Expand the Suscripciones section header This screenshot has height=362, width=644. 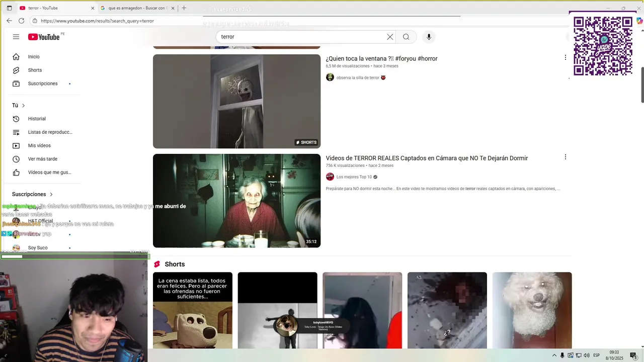[x=33, y=194]
